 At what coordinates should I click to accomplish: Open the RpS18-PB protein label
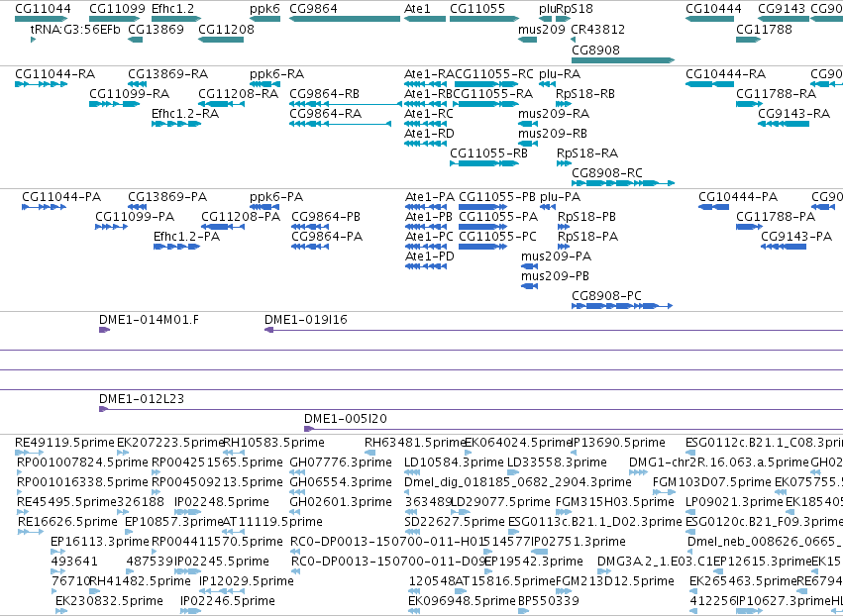[587, 217]
